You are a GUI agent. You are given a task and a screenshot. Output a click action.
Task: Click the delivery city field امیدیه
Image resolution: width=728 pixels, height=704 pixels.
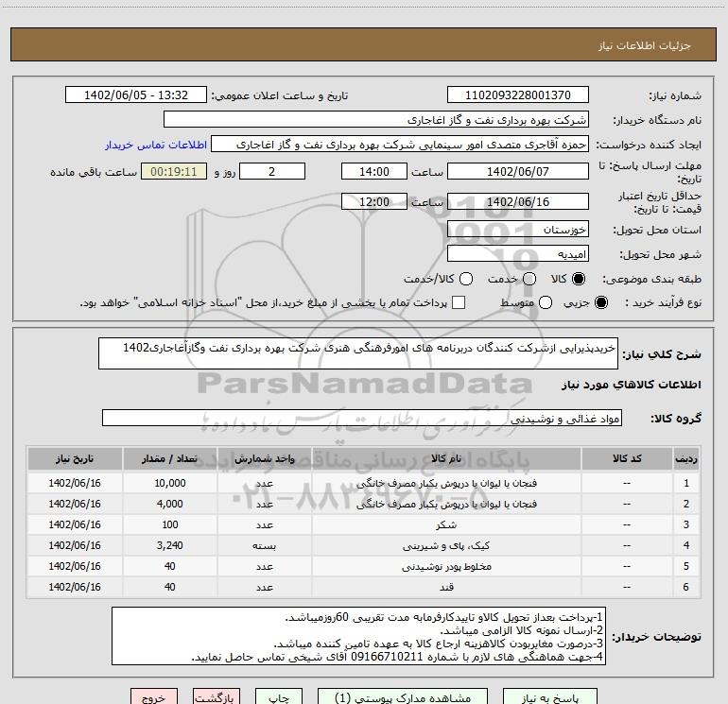[518, 254]
